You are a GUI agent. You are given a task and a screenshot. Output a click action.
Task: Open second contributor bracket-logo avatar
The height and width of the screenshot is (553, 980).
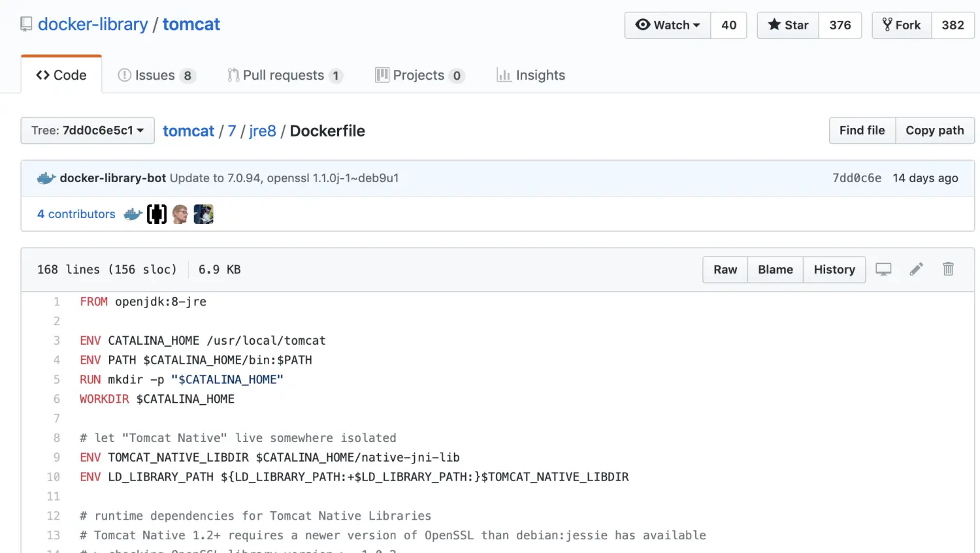pyautogui.click(x=157, y=214)
